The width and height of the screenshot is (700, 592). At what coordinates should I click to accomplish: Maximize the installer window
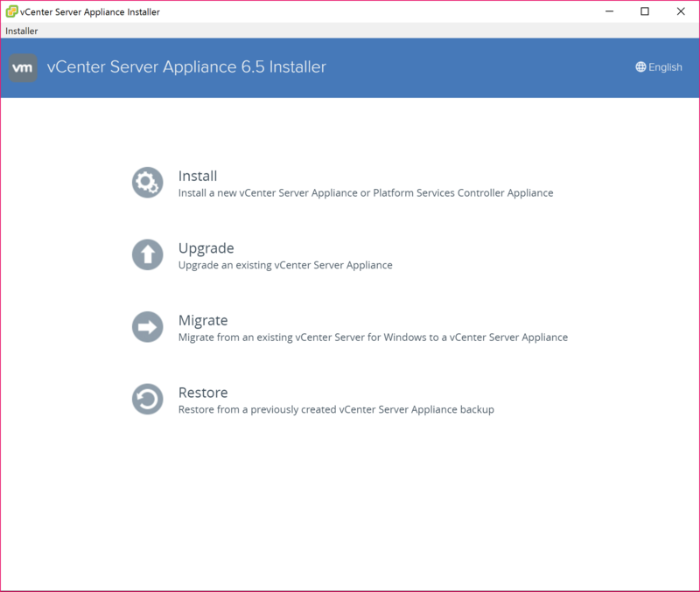tap(645, 11)
